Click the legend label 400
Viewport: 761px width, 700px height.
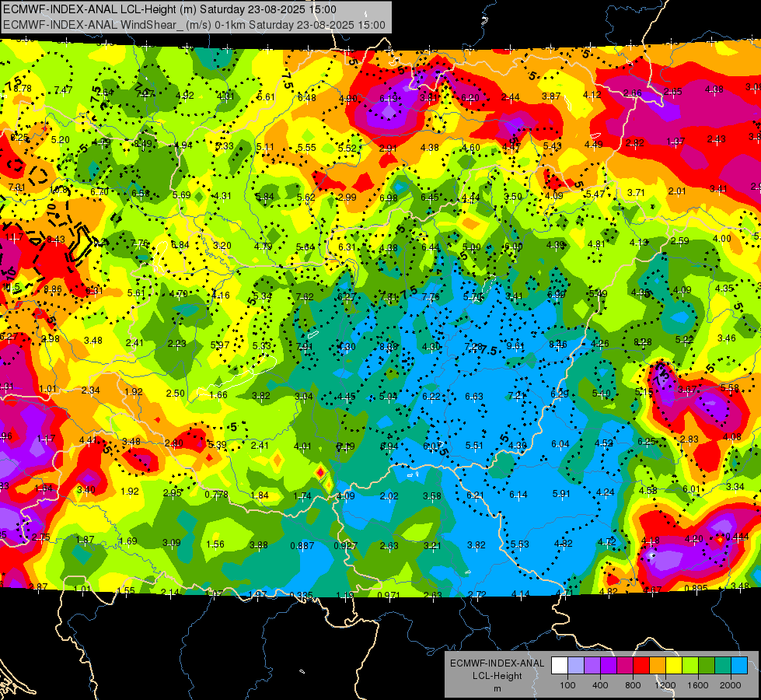(x=600, y=685)
